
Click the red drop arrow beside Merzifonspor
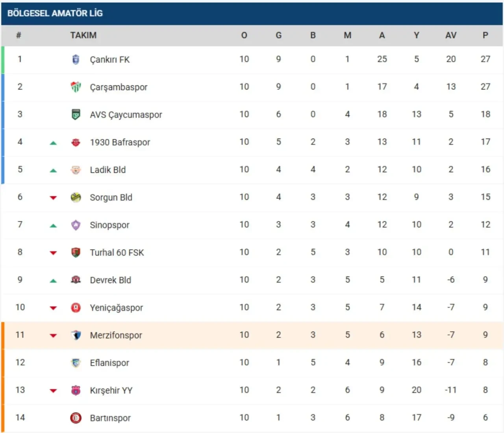(x=53, y=336)
